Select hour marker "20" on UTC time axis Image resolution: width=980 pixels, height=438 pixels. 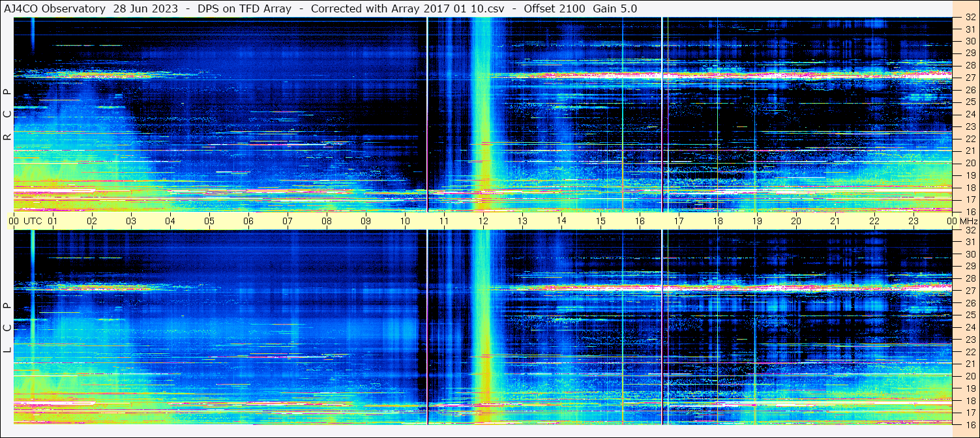click(x=796, y=221)
